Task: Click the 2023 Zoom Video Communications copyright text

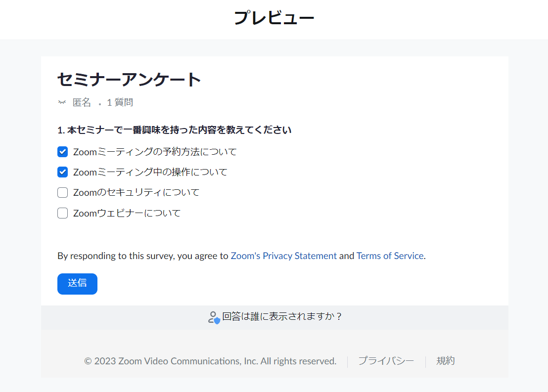Action: (210, 361)
